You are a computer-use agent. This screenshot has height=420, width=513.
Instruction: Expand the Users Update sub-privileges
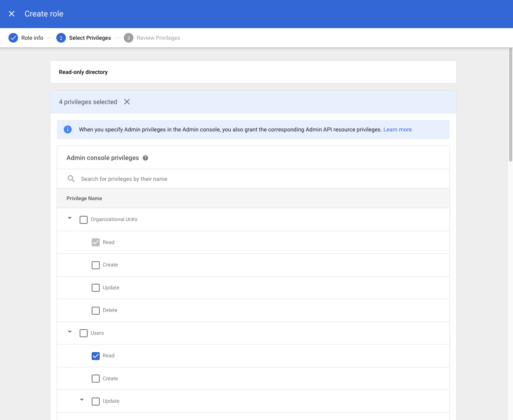click(82, 400)
